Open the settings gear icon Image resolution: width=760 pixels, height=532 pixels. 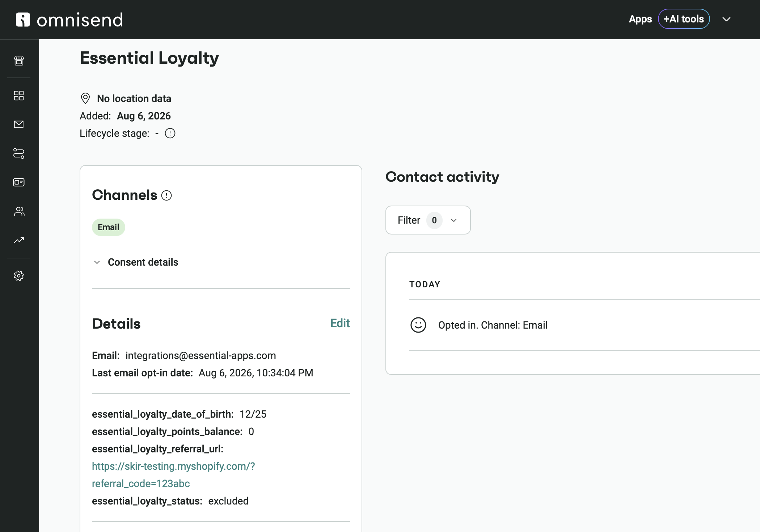[x=19, y=276]
